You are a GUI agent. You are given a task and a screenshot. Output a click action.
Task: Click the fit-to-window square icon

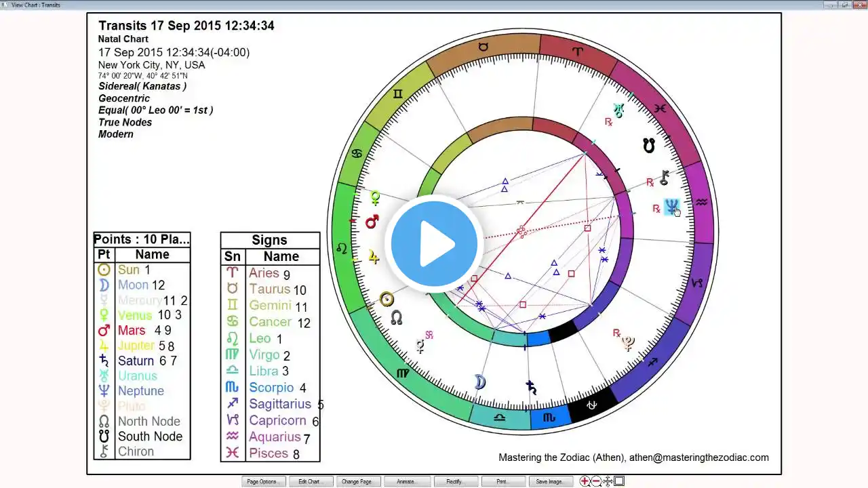click(x=619, y=481)
